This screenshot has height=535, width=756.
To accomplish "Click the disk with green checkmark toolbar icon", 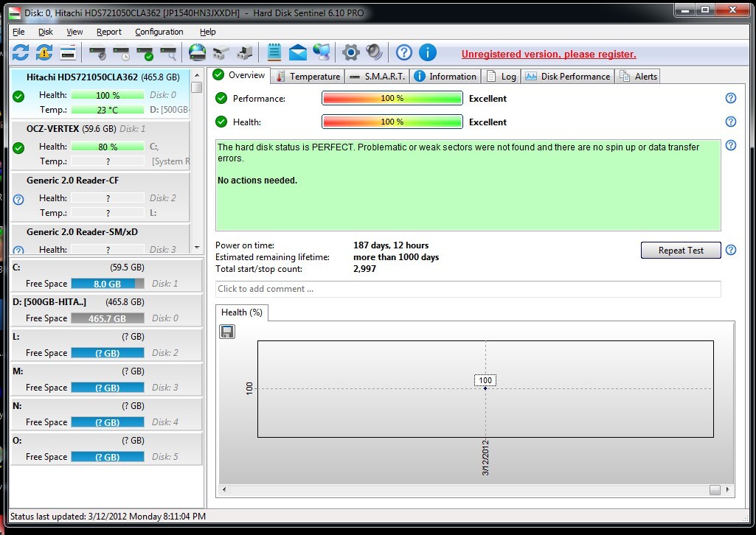I will [x=145, y=52].
